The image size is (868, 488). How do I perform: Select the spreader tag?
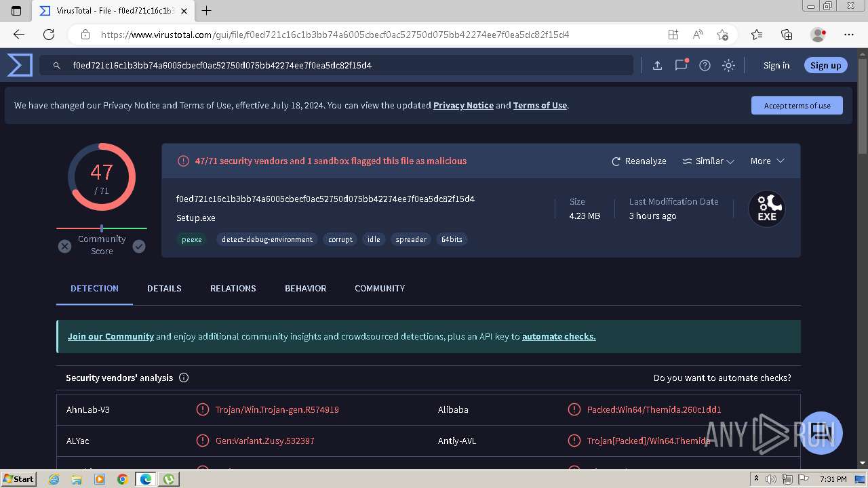point(411,239)
